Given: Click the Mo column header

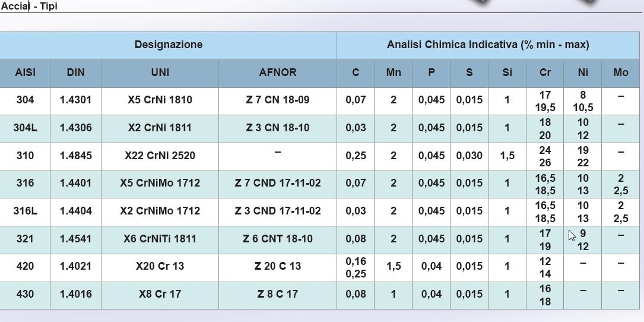Looking at the screenshot, I should pyautogui.click(x=621, y=73).
